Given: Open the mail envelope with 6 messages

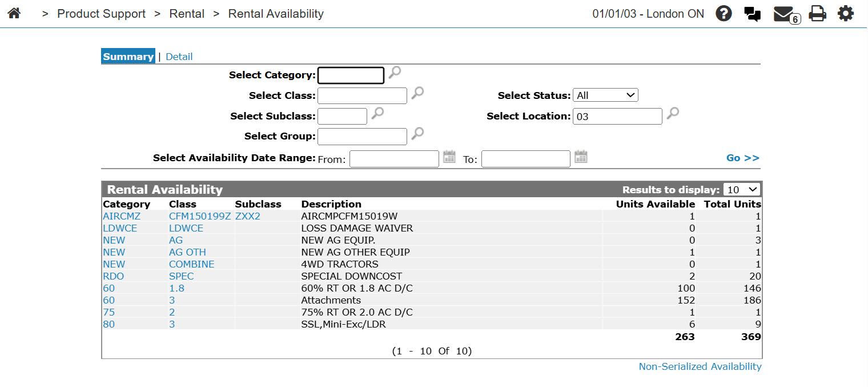Looking at the screenshot, I should [786, 14].
